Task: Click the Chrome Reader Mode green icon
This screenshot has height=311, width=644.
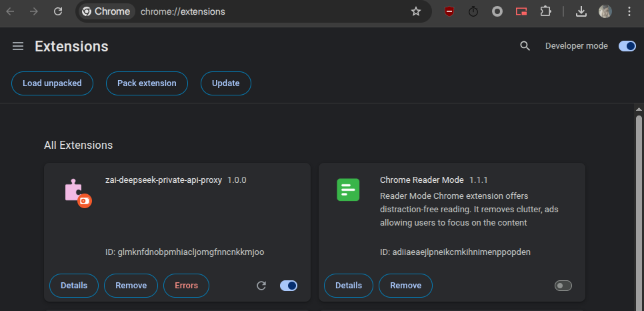Action: (x=348, y=190)
